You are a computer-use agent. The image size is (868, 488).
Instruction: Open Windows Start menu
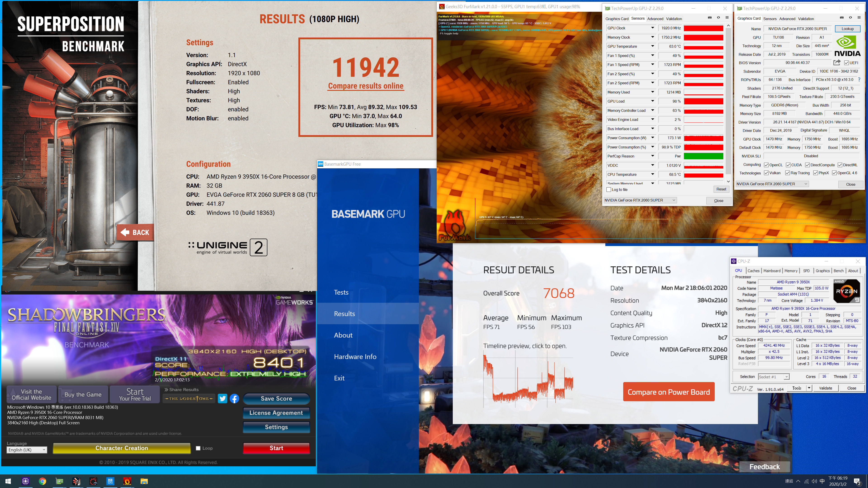coord(8,481)
